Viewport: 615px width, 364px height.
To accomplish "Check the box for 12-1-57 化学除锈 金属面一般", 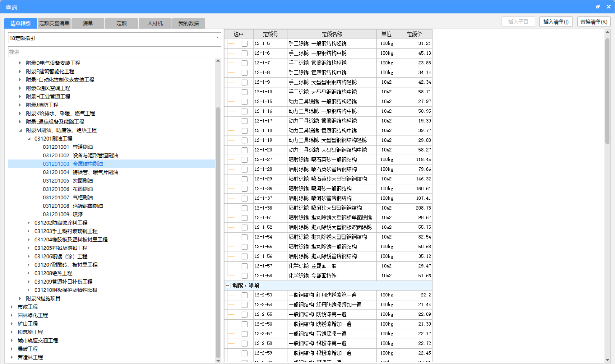I will click(x=245, y=266).
